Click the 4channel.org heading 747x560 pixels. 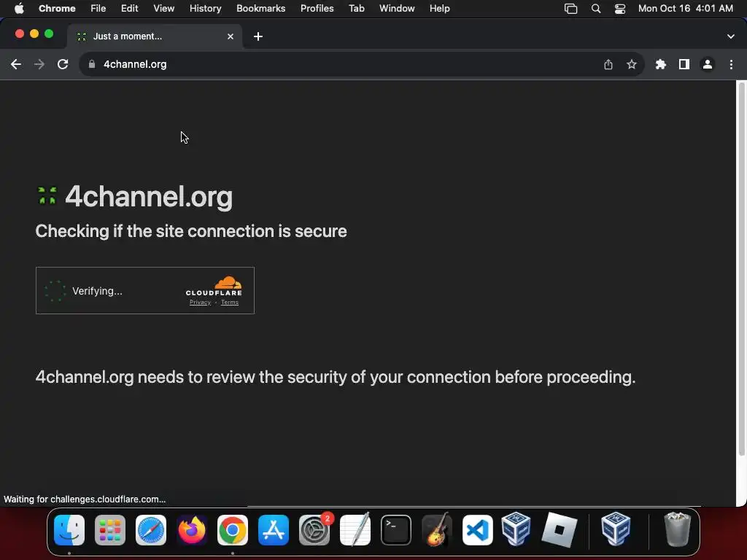(x=149, y=196)
